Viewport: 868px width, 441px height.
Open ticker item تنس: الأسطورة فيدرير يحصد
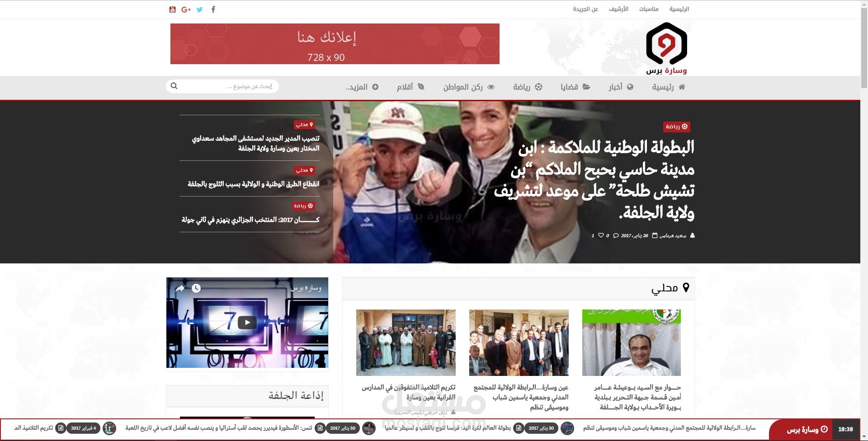point(219,428)
